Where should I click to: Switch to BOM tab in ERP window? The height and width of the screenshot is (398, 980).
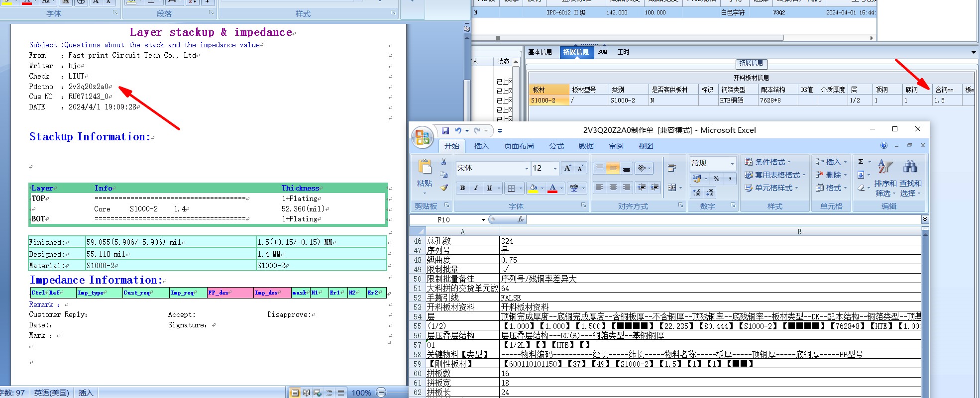point(603,52)
